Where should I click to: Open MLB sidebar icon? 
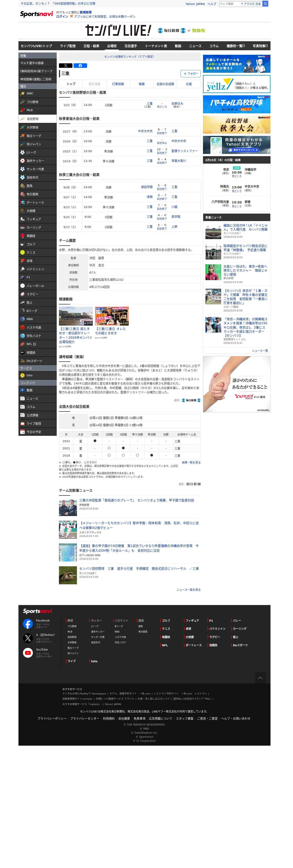coord(22,110)
